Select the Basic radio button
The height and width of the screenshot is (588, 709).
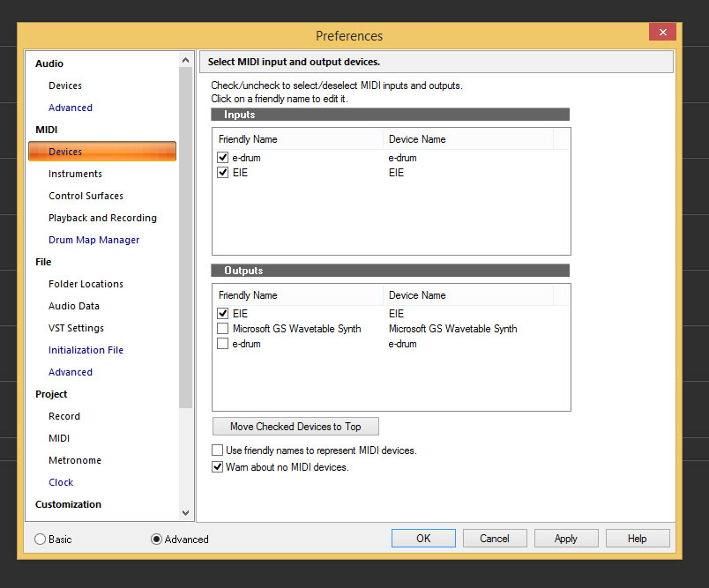click(x=41, y=539)
